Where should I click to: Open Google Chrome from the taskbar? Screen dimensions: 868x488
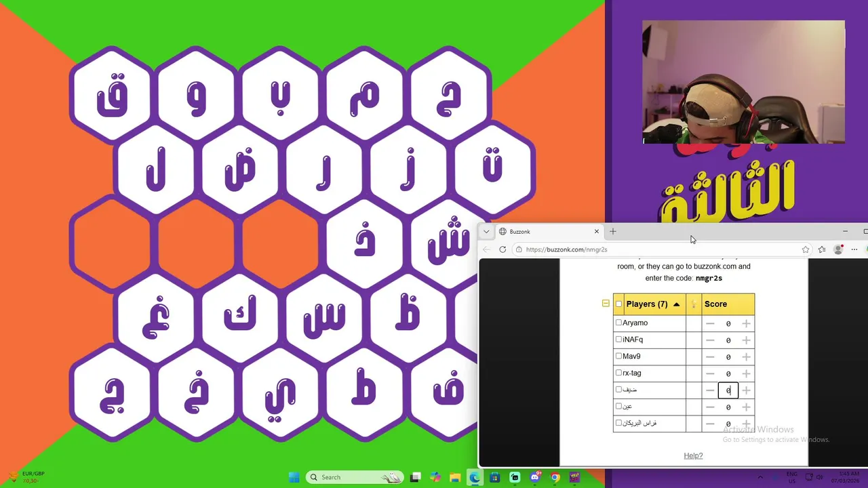coord(555,477)
